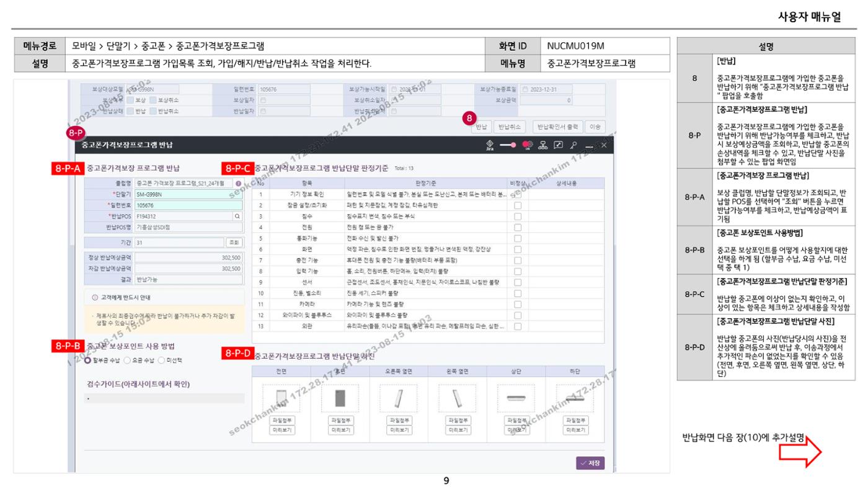Check 비정상 box for 통화기능 row
Image resolution: width=868 pixels, height=489 pixels.
[x=517, y=238]
